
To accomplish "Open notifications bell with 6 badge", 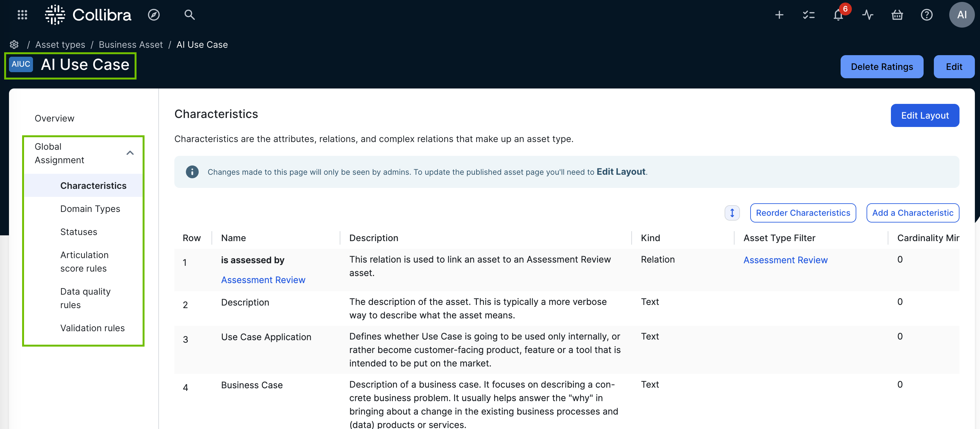I will [838, 15].
